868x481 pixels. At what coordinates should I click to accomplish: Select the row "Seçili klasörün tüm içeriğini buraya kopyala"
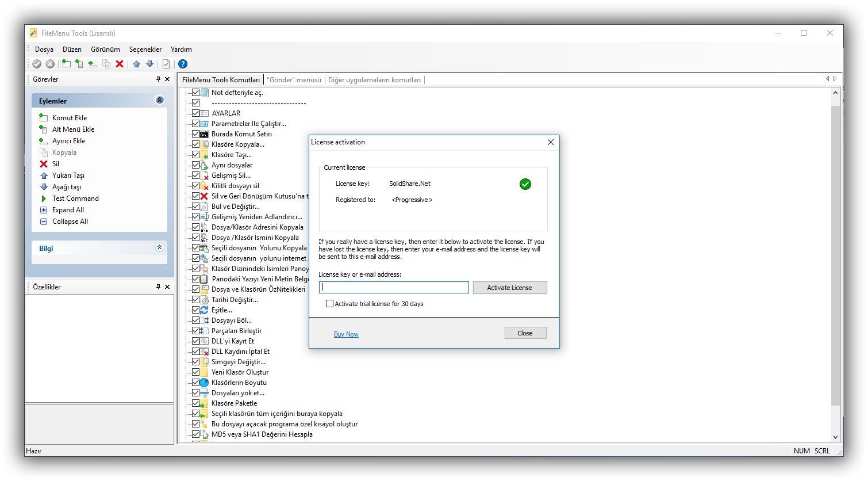[276, 414]
